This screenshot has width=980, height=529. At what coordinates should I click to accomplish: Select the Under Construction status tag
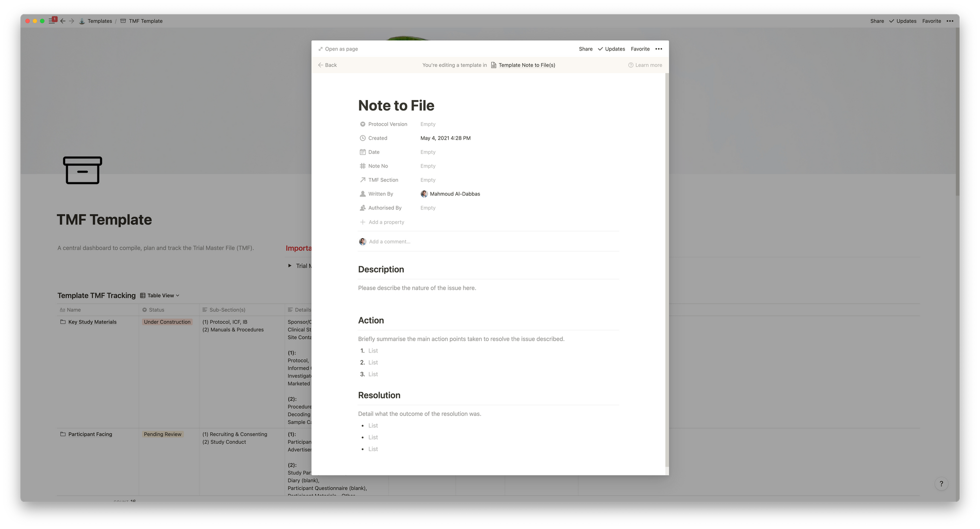(x=167, y=322)
